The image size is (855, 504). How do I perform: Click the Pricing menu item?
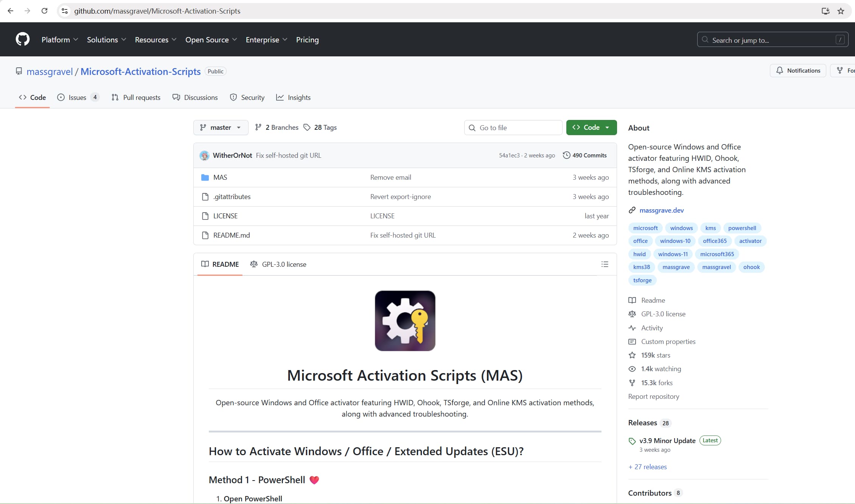click(307, 39)
